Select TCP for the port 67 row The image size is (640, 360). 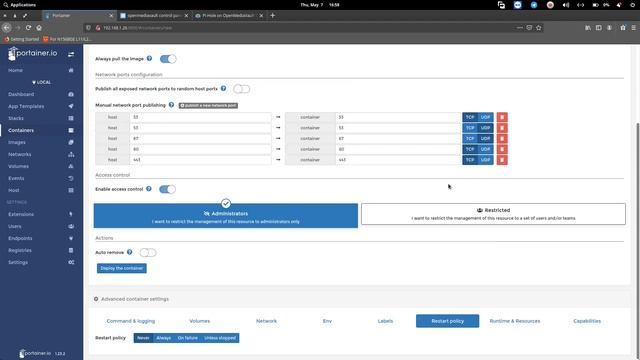(x=470, y=138)
